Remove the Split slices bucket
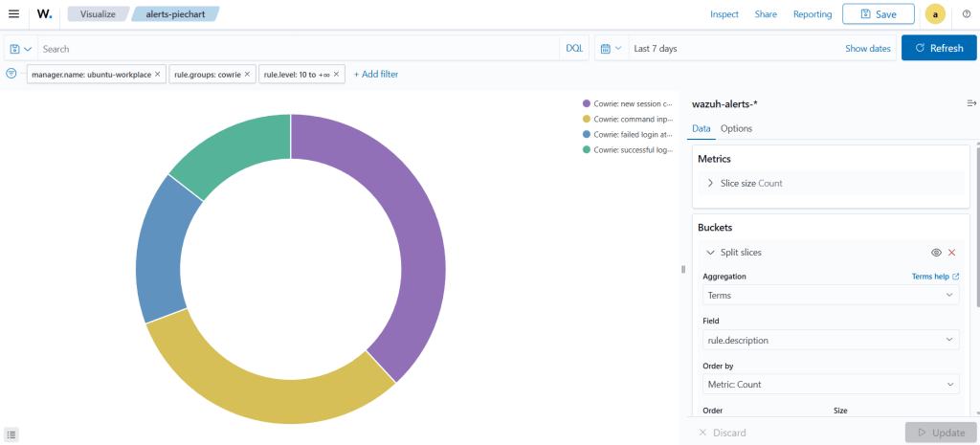 (x=951, y=253)
